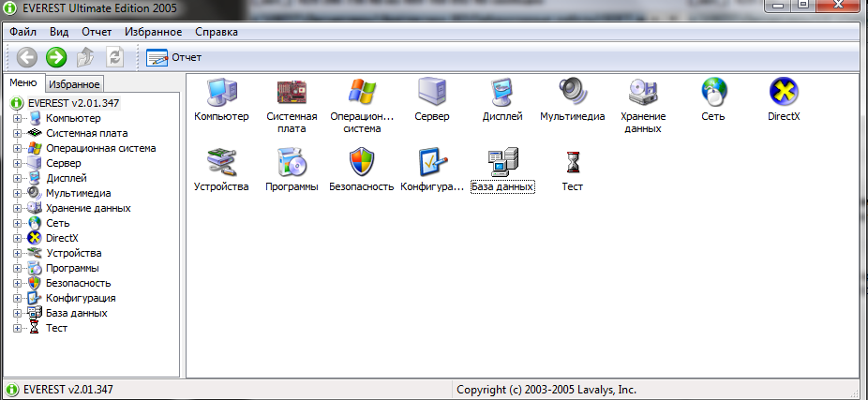Select EVEREST v2.01.347 tree root

coord(74,103)
